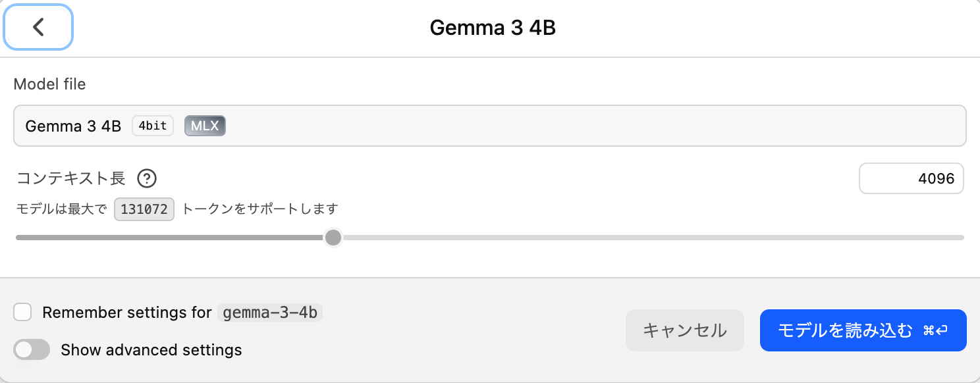
Task: Toggle the advanced settings switch off
Action: 32,349
